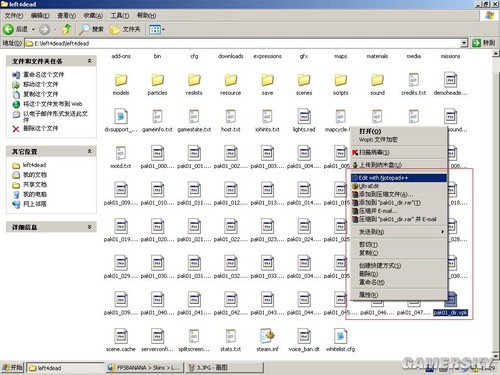500x375 pixels.
Task: Select the steam.inf file icon
Action: pos(267,336)
